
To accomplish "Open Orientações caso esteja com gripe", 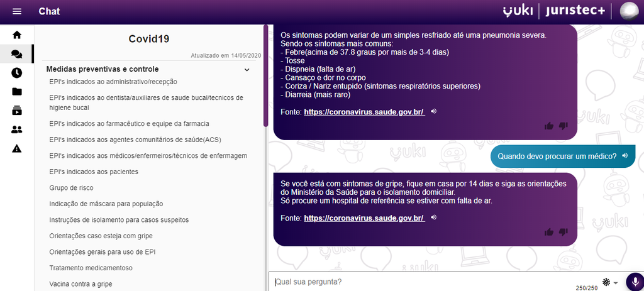I will tap(101, 236).
